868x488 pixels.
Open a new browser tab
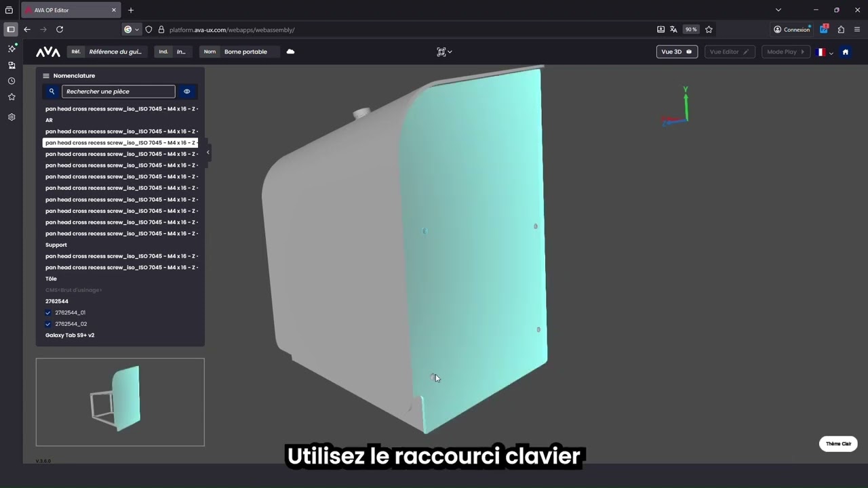(x=131, y=10)
